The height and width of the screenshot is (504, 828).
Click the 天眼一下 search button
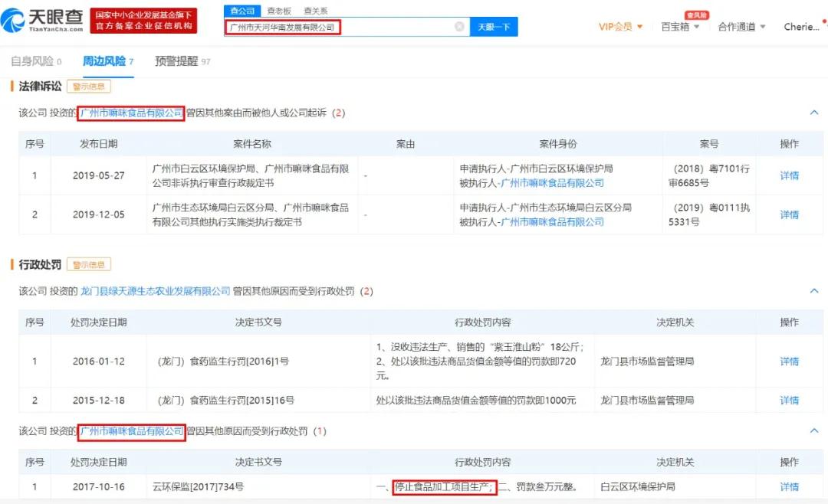(493, 26)
